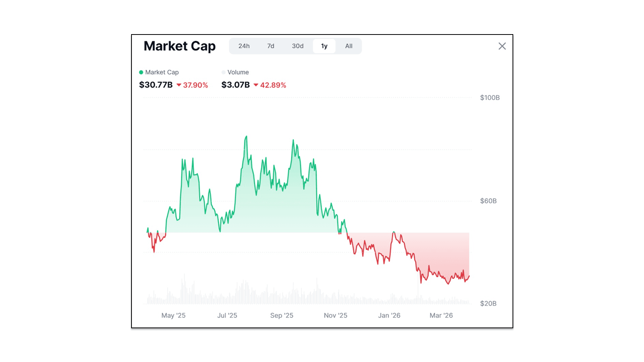Click the $30.77B market cap value

click(156, 85)
